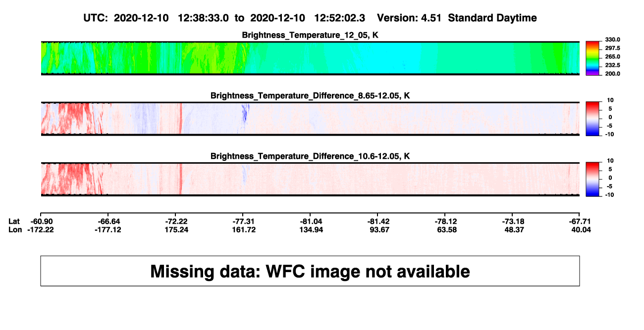
Task: Click the longitude tick label '161.72'
Action: coord(243,230)
